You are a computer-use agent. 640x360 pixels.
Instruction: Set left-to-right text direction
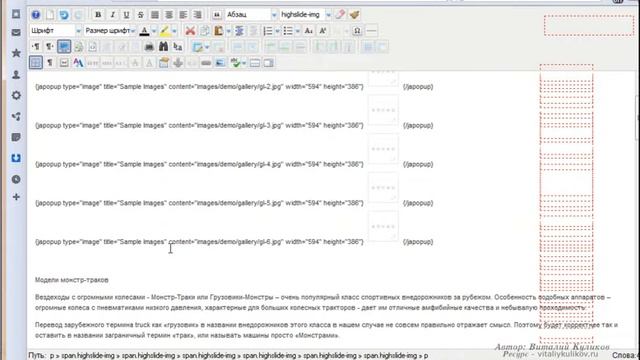[36, 47]
